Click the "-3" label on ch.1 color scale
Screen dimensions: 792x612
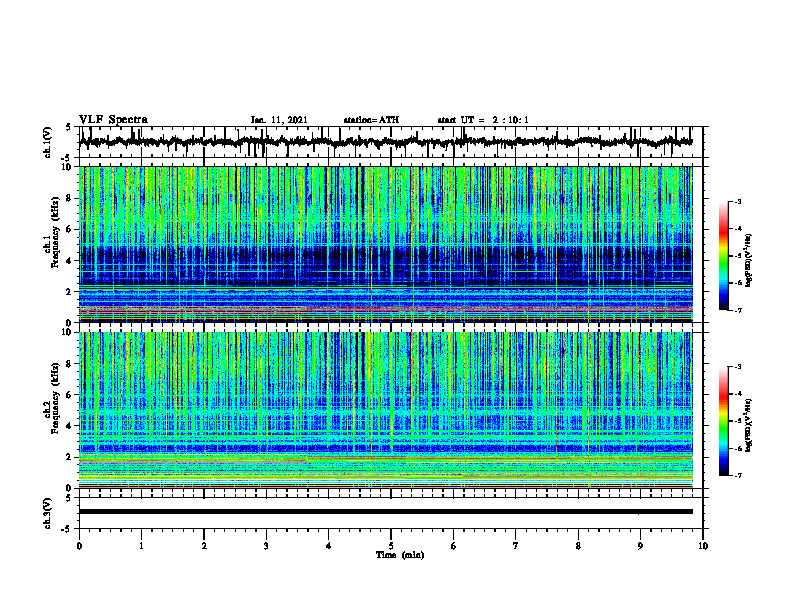pos(737,201)
